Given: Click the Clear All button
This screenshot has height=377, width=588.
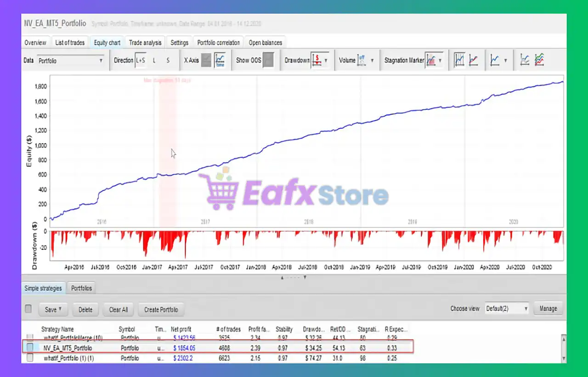Looking at the screenshot, I should point(118,309).
